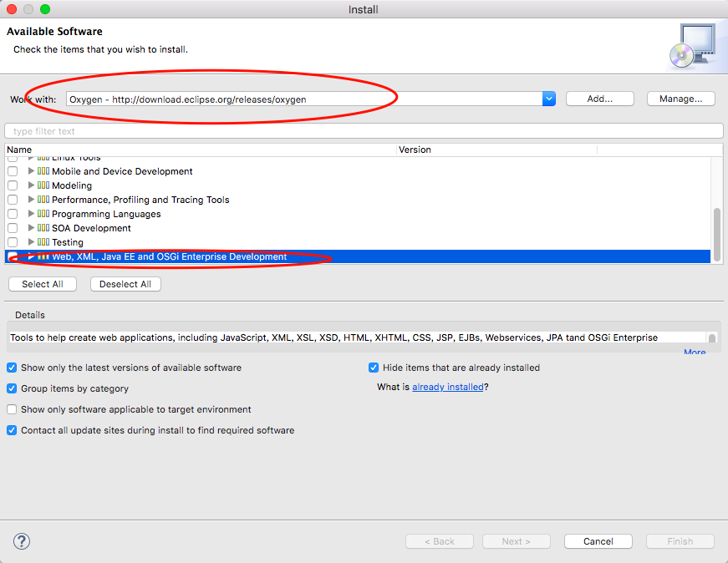
Task: Click the More link in Details
Action: click(x=695, y=352)
